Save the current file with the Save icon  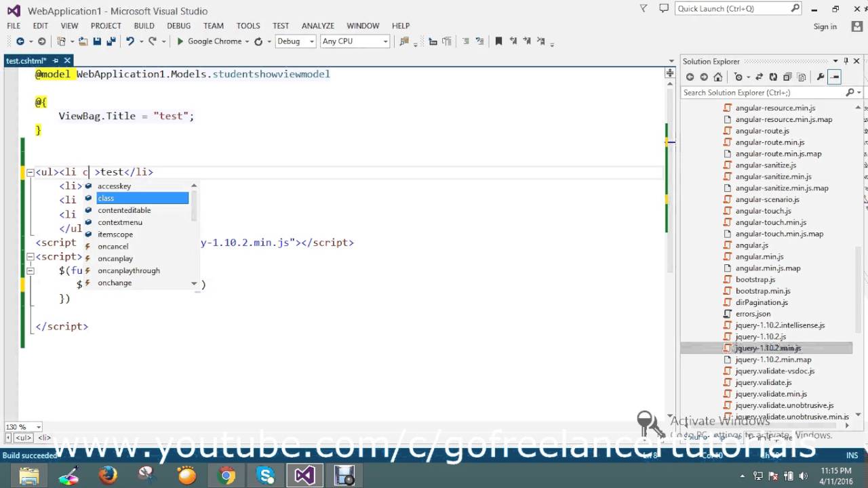97,41
